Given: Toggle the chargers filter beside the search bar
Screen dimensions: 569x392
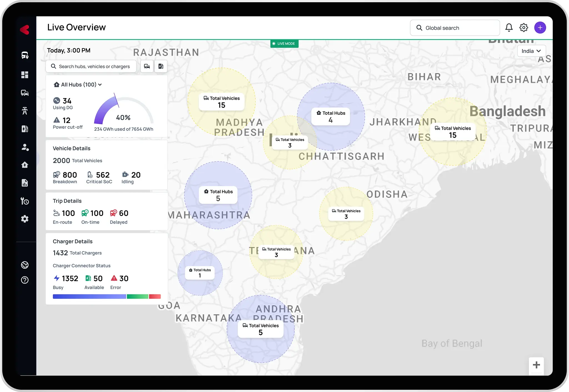Looking at the screenshot, I should (161, 66).
